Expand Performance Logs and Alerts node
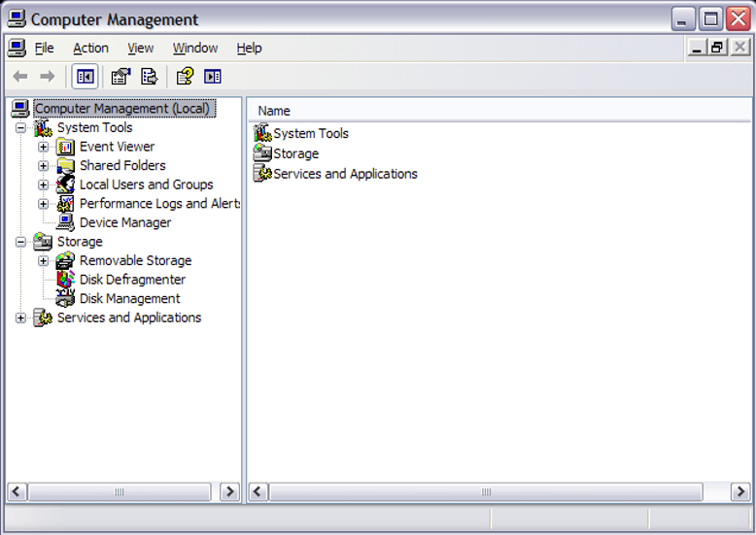The width and height of the screenshot is (756, 535). click(44, 204)
